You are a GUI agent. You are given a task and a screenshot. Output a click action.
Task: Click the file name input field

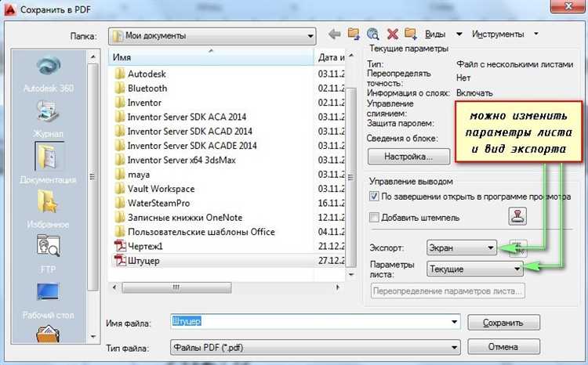tap(310, 322)
